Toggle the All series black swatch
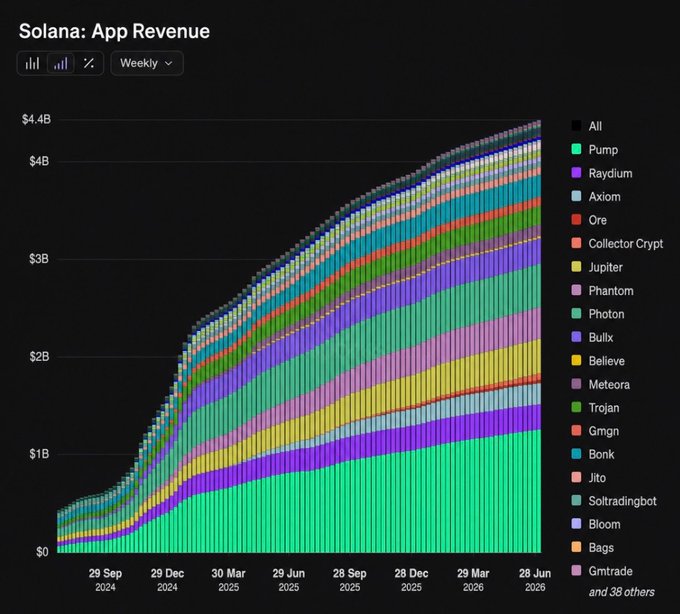 576,126
